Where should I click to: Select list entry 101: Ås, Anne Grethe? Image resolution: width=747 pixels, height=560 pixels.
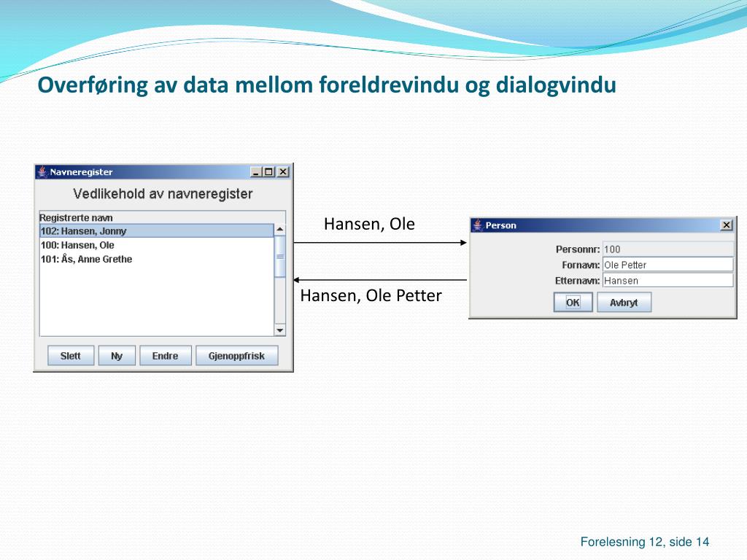pos(157,259)
